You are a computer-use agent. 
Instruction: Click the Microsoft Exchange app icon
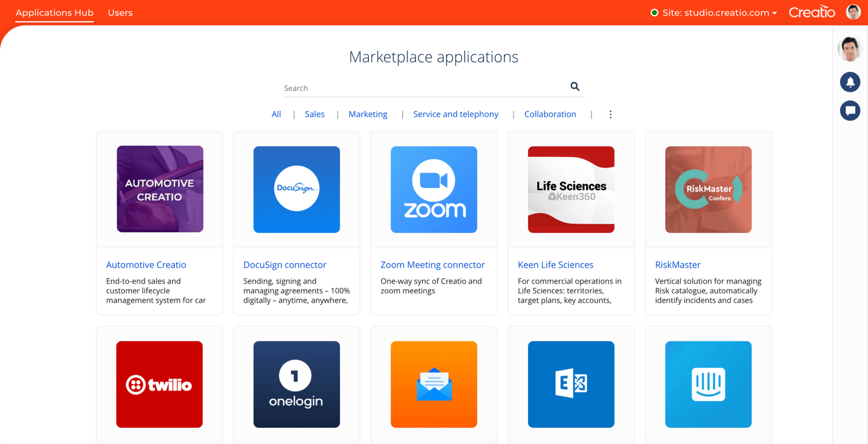(571, 384)
